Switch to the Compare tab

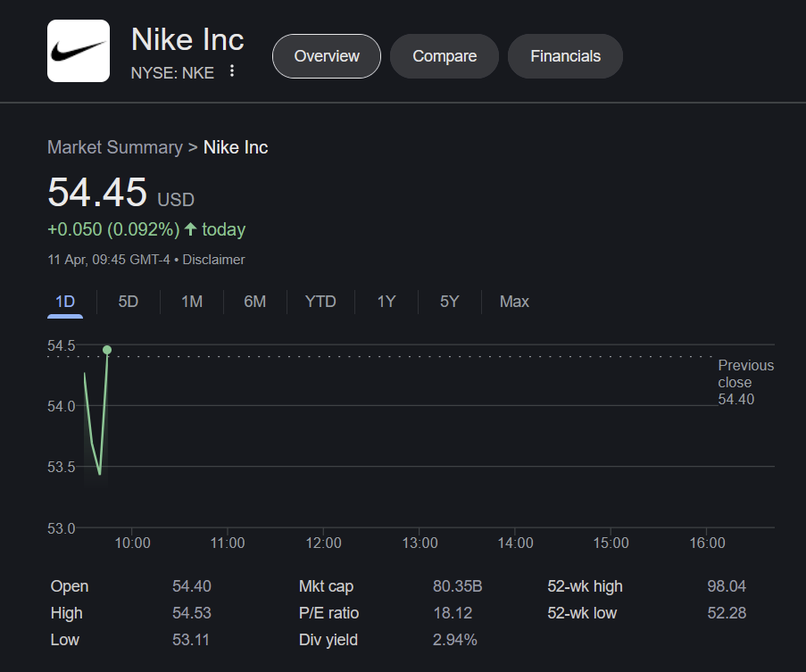[x=445, y=56]
